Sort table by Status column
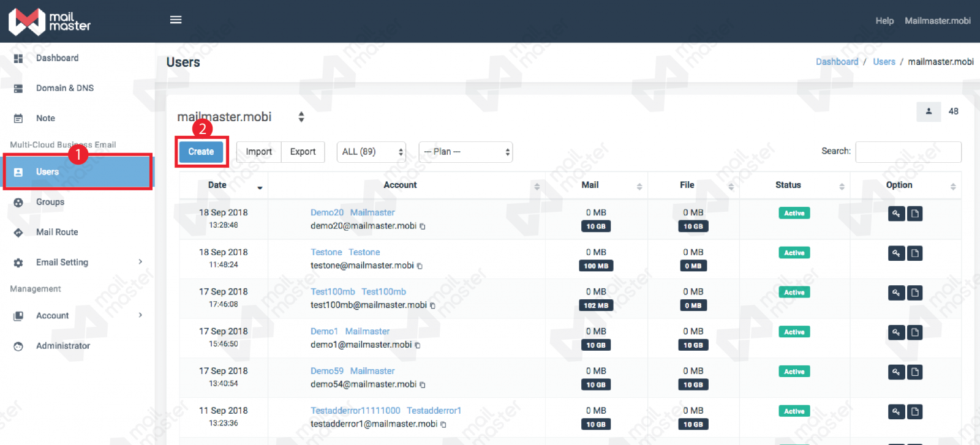This screenshot has height=445, width=980. pyautogui.click(x=794, y=185)
